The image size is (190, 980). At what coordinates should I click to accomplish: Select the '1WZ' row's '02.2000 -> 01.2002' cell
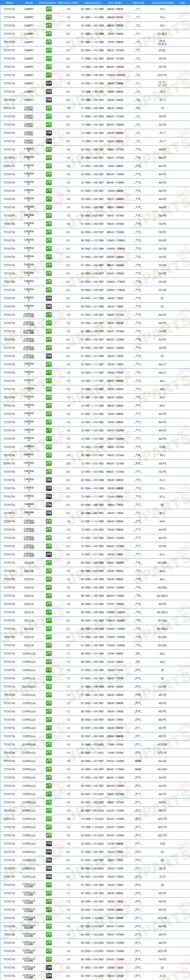coord(92,844)
